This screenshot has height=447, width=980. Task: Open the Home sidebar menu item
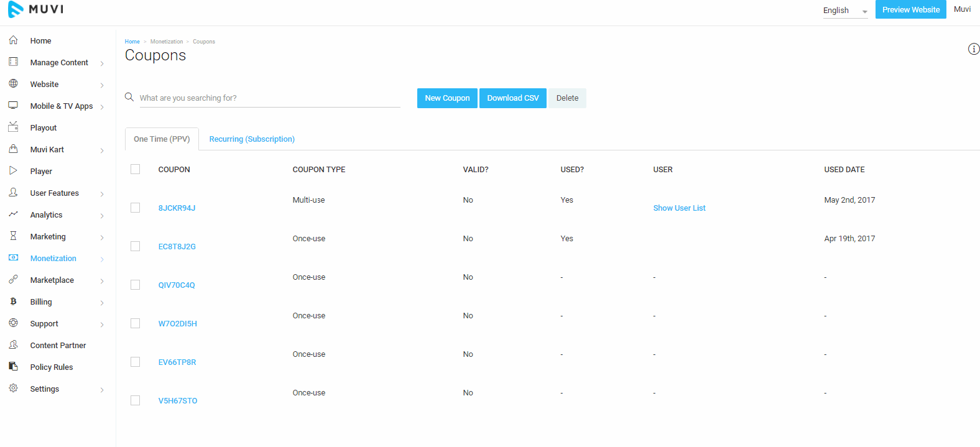41,41
